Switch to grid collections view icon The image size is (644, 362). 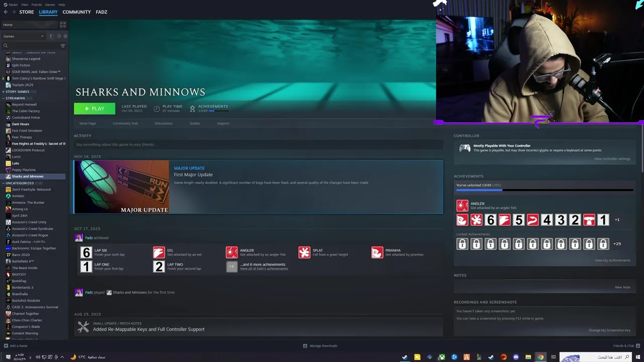[x=63, y=24]
